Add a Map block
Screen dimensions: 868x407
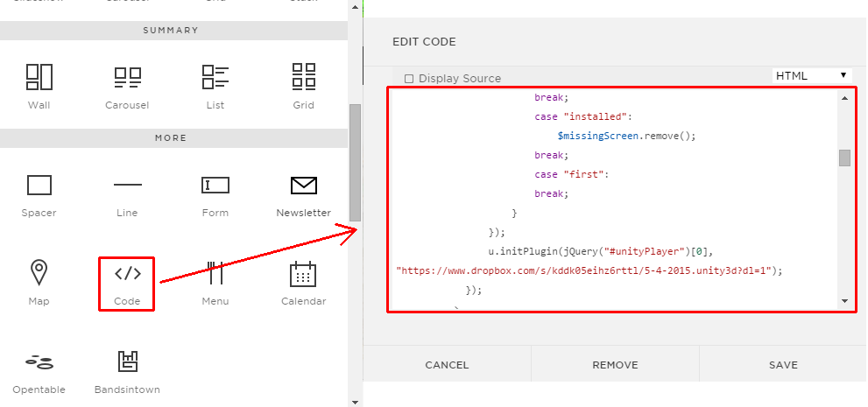pyautogui.click(x=39, y=272)
